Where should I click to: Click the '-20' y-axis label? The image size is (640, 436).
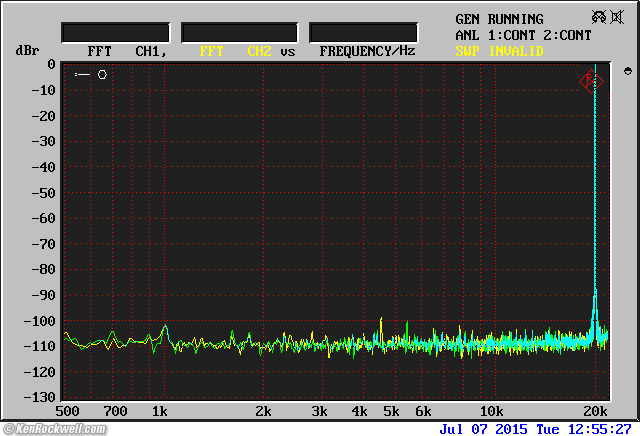click(43, 116)
